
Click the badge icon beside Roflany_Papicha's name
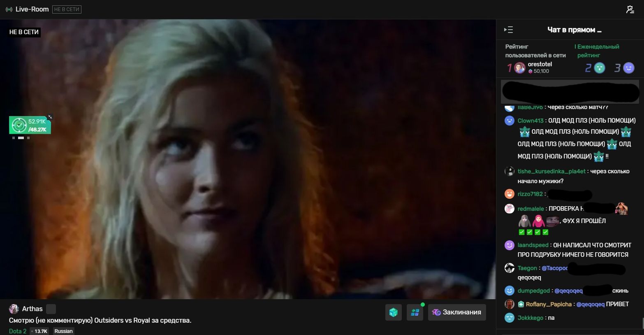(x=521, y=304)
